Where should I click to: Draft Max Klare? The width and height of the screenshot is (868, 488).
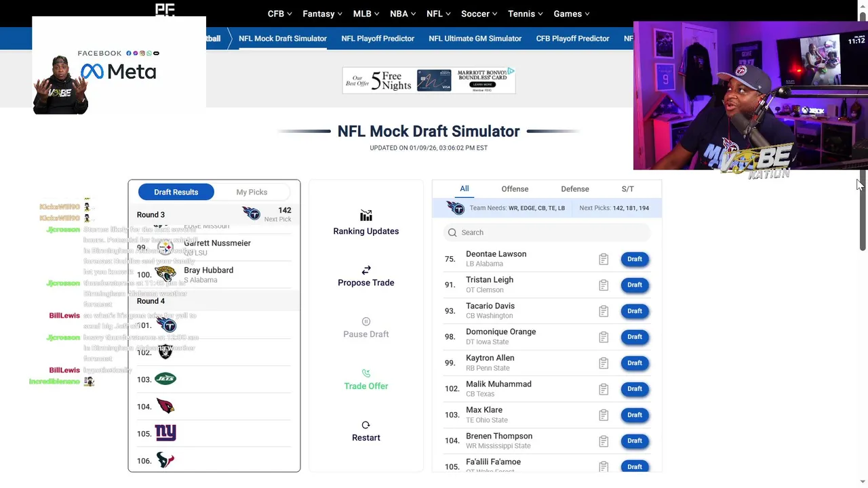coord(635,415)
